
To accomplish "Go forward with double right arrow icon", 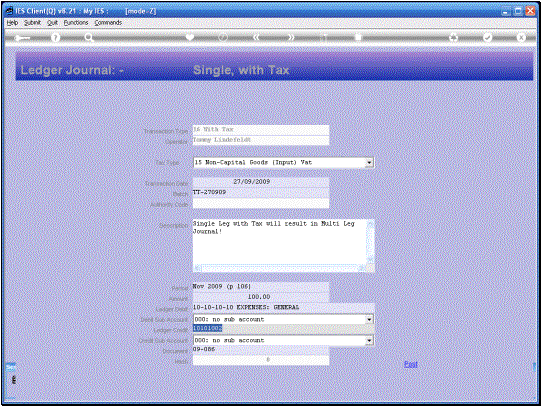I will pos(291,37).
